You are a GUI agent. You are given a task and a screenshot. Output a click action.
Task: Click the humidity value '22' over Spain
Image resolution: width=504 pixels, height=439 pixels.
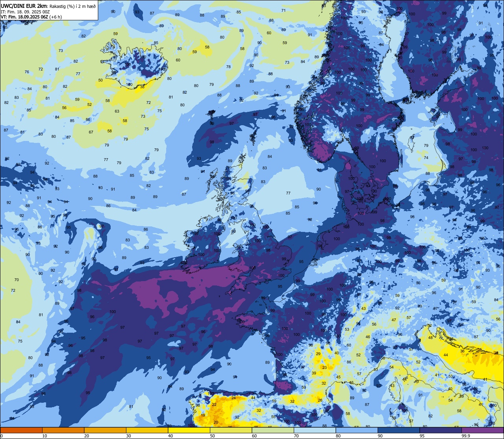[x=214, y=404]
